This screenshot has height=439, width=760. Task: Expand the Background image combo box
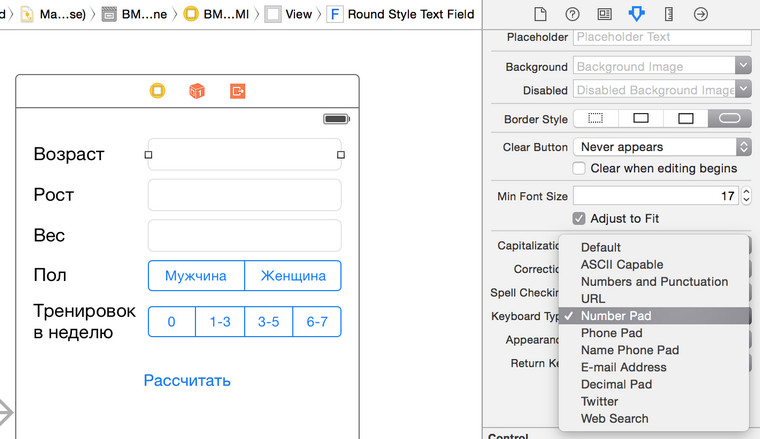(x=743, y=66)
